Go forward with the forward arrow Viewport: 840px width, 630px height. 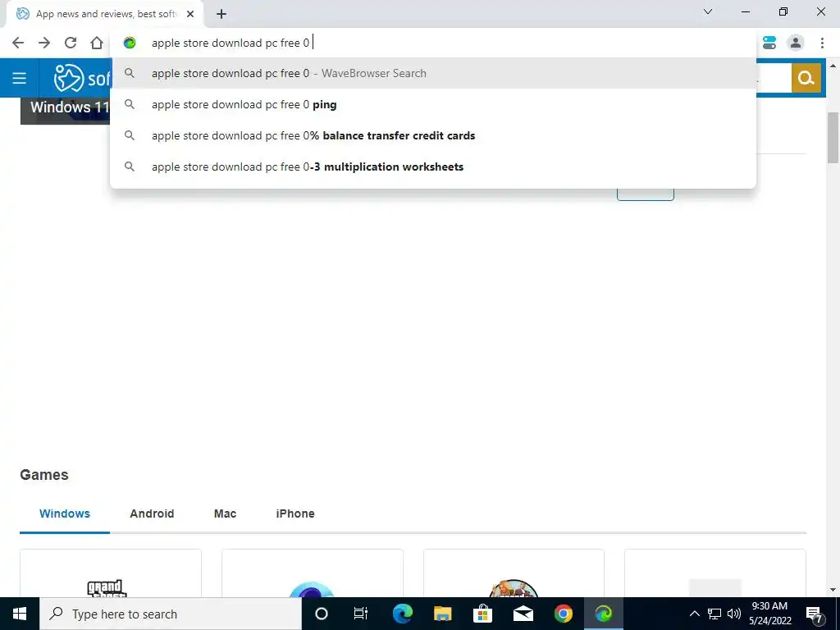[44, 43]
